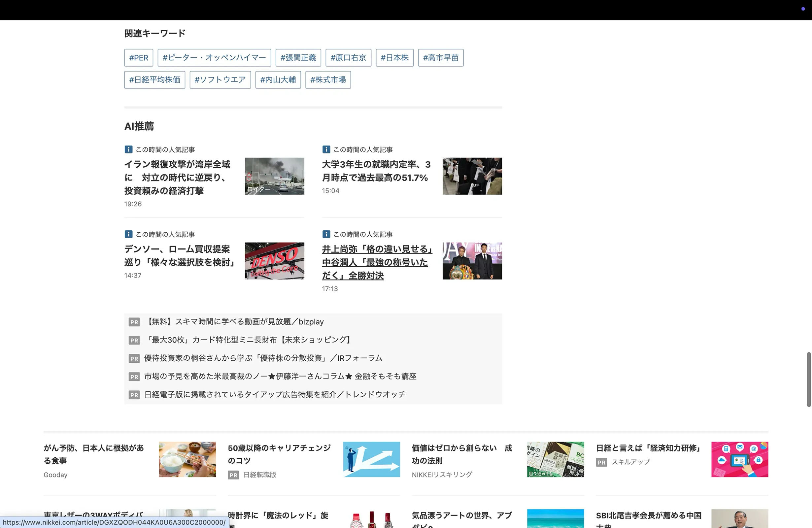Image resolution: width=812 pixels, height=528 pixels.
Task: Click the 日経転職版 source label
Action: tap(260, 475)
